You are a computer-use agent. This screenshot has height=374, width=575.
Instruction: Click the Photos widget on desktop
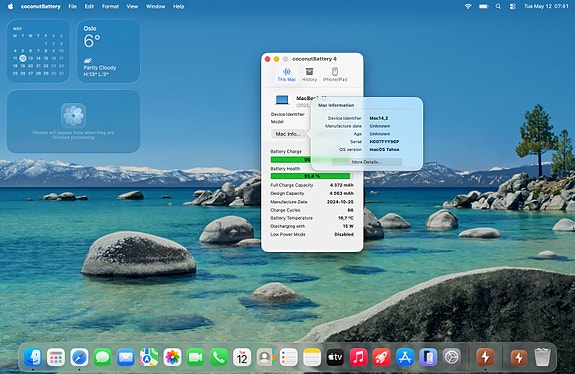pyautogui.click(x=73, y=121)
